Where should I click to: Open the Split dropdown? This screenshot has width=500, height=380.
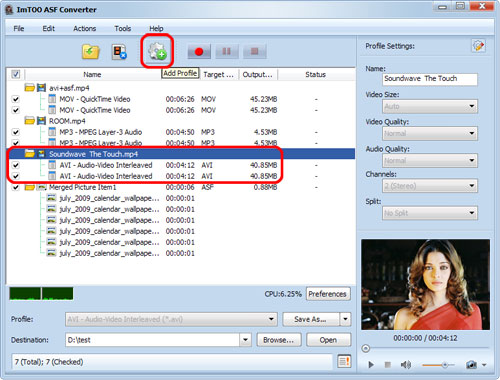[x=430, y=213]
